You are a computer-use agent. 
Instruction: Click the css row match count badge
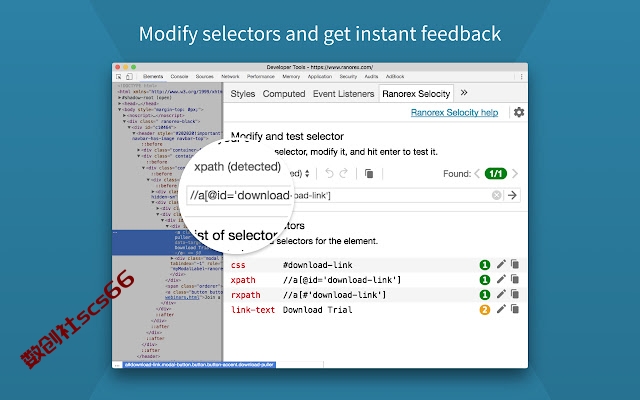tap(484, 265)
